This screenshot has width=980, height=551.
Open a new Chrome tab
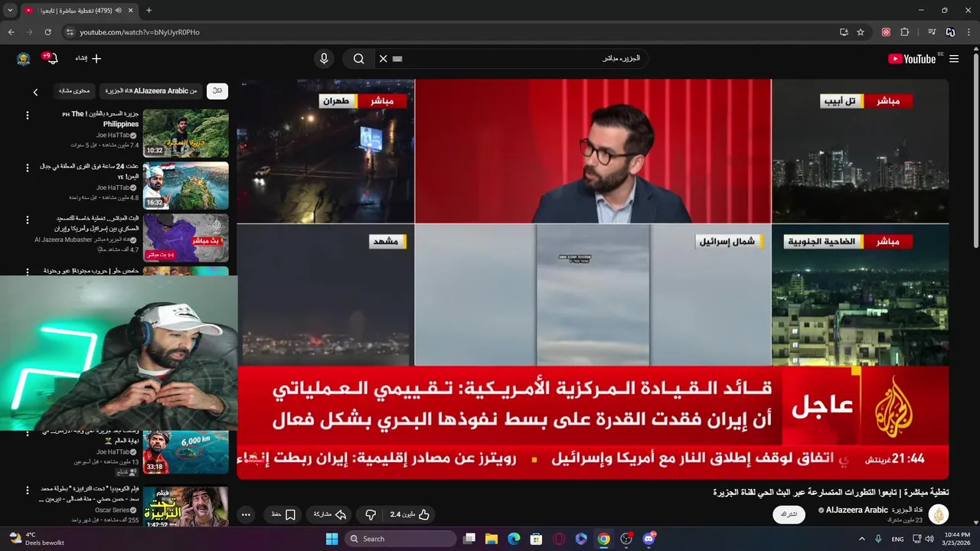coord(149,11)
